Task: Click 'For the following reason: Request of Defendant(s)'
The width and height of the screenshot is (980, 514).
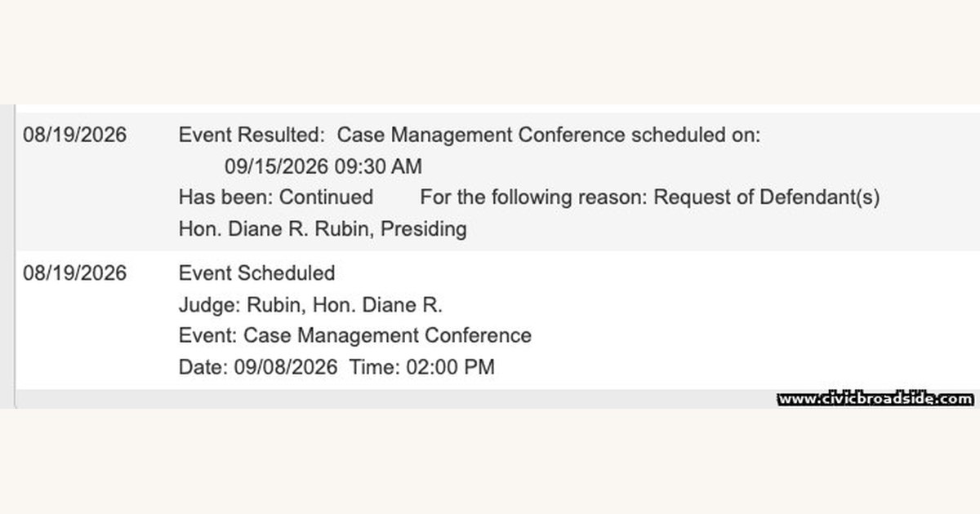Action: click(x=650, y=197)
